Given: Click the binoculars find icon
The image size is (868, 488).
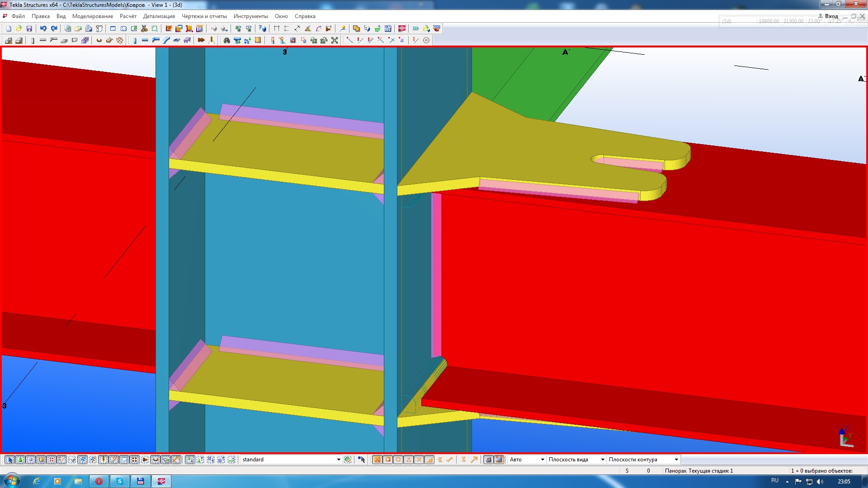Looking at the screenshot, I should click(x=226, y=40).
